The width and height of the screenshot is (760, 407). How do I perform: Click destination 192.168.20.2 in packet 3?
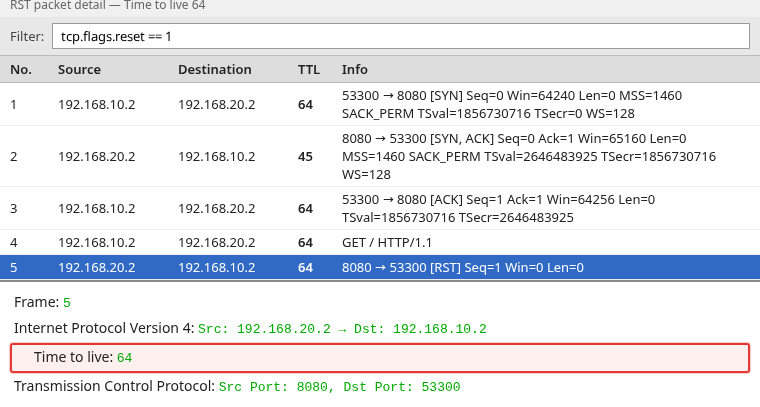[217, 208]
